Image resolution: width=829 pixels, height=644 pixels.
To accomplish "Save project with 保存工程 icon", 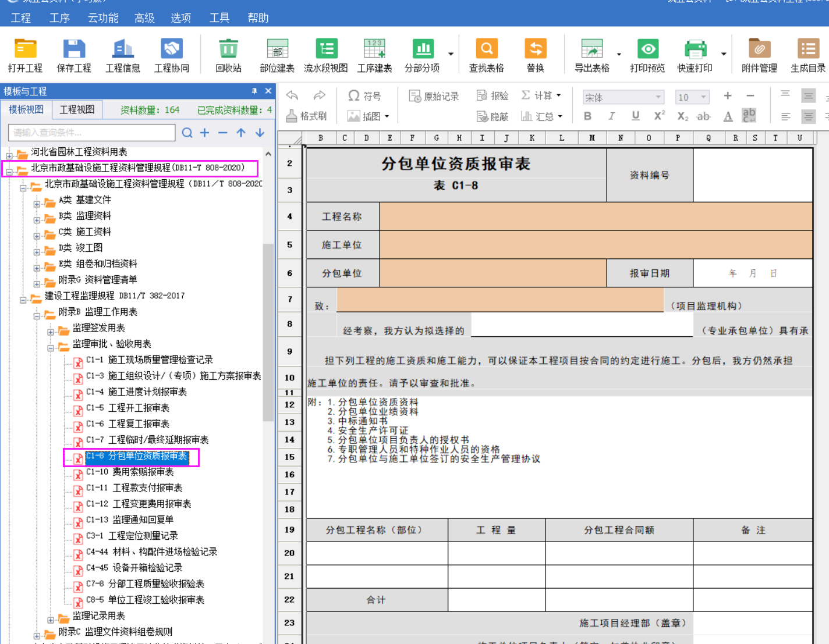I will [x=74, y=56].
